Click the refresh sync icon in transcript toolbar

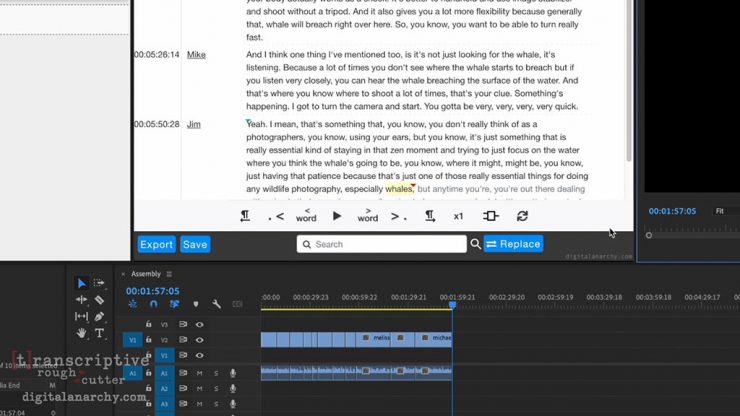pos(522,216)
